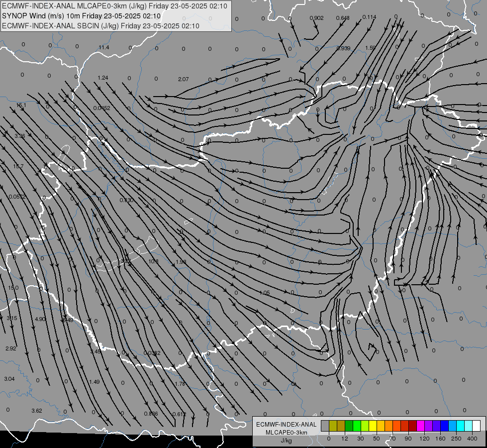Click the legend tick label '12'

click(345, 439)
